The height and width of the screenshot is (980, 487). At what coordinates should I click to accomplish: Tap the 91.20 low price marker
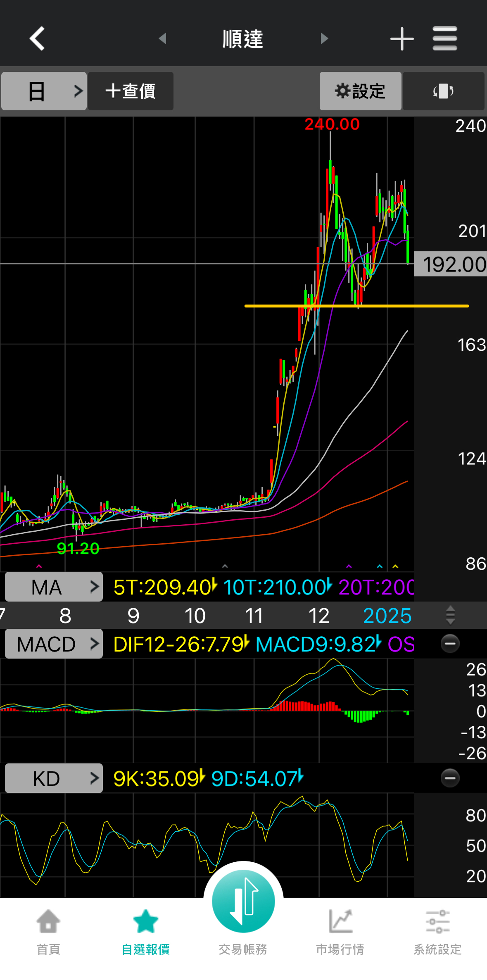[x=78, y=548]
